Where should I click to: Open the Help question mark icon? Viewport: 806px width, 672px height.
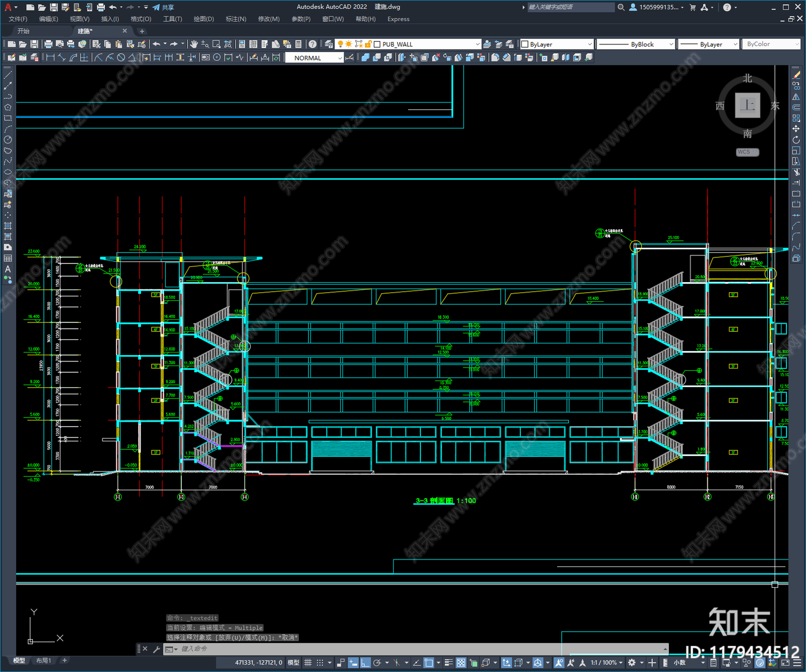point(312,44)
